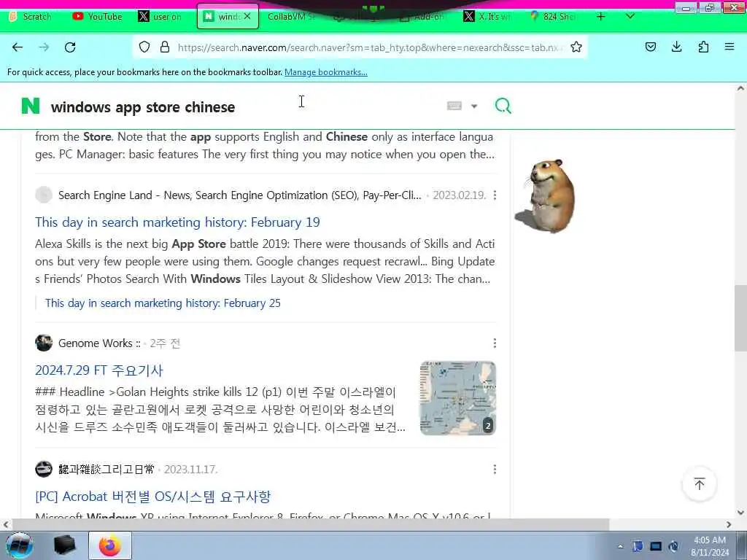This screenshot has height=560, width=747.
Task: Click the Alexa Skills result description
Action: point(265,262)
